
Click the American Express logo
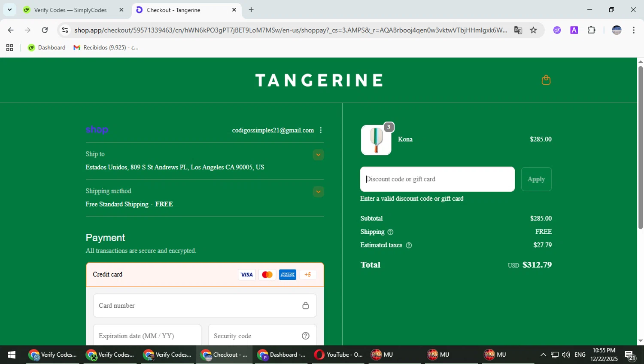point(287,275)
